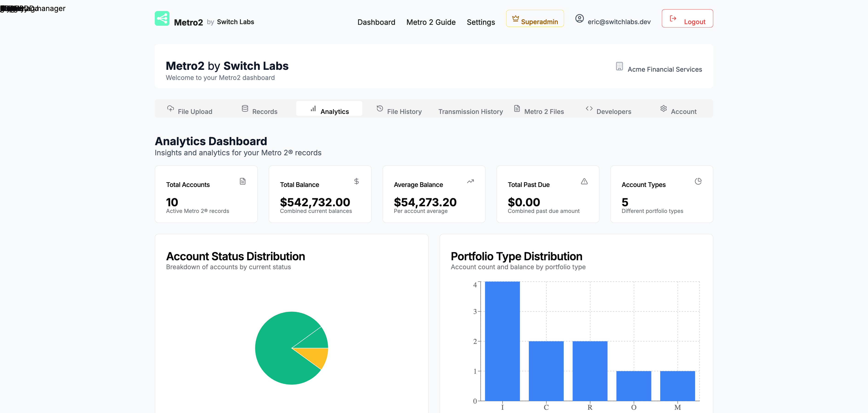The width and height of the screenshot is (868, 413).
Task: Go to the Transmission History tab
Action: 470,111
